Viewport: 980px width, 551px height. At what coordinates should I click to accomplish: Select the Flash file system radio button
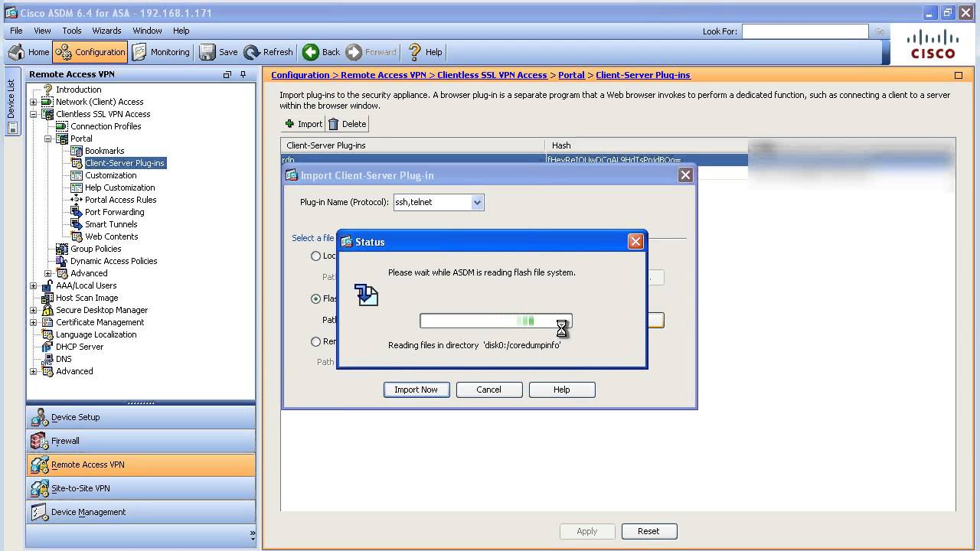click(315, 298)
